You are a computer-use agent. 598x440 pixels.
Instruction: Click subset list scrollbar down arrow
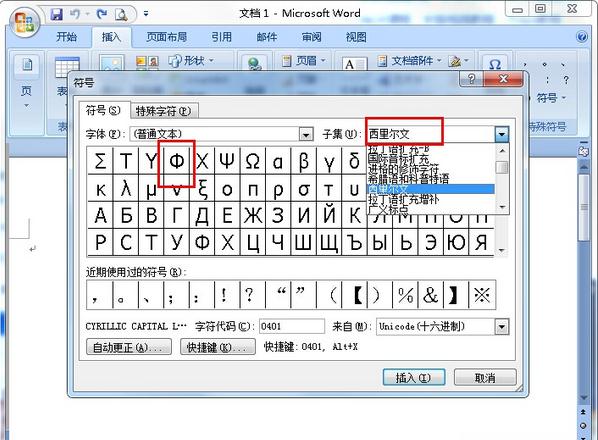click(502, 207)
